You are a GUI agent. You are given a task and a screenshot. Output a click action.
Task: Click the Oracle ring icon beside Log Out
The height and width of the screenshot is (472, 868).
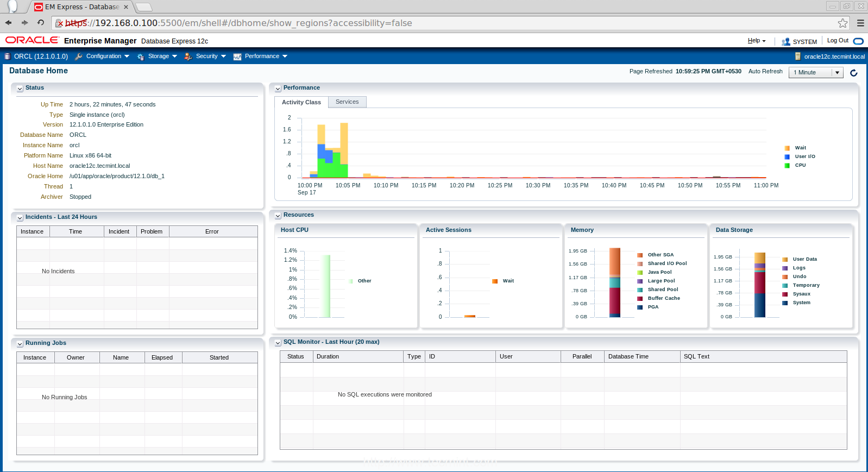(858, 41)
